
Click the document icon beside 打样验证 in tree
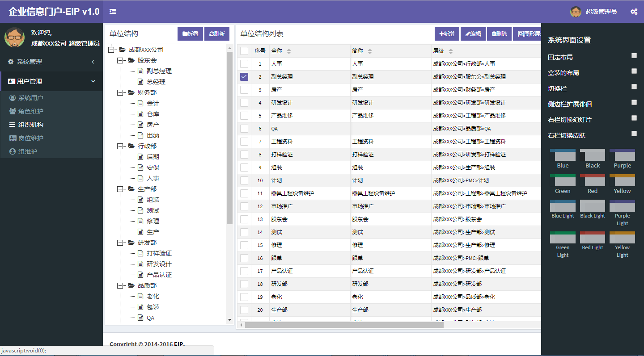pyautogui.click(x=140, y=253)
